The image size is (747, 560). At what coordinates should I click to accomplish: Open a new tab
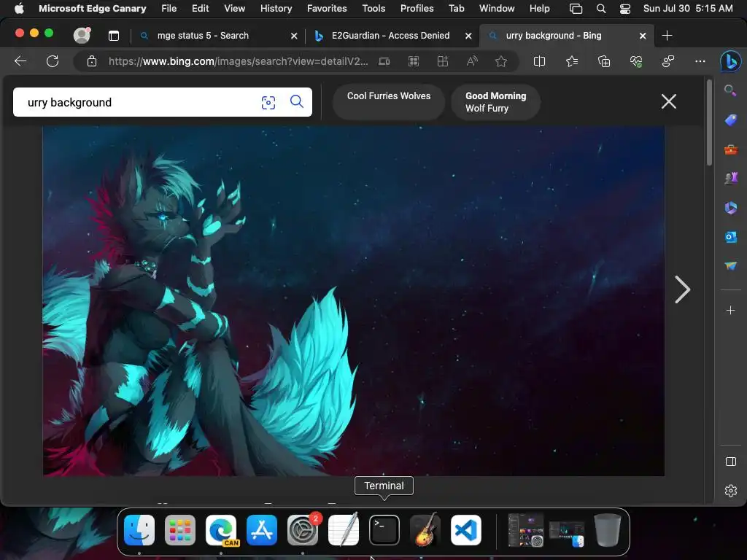click(x=667, y=35)
